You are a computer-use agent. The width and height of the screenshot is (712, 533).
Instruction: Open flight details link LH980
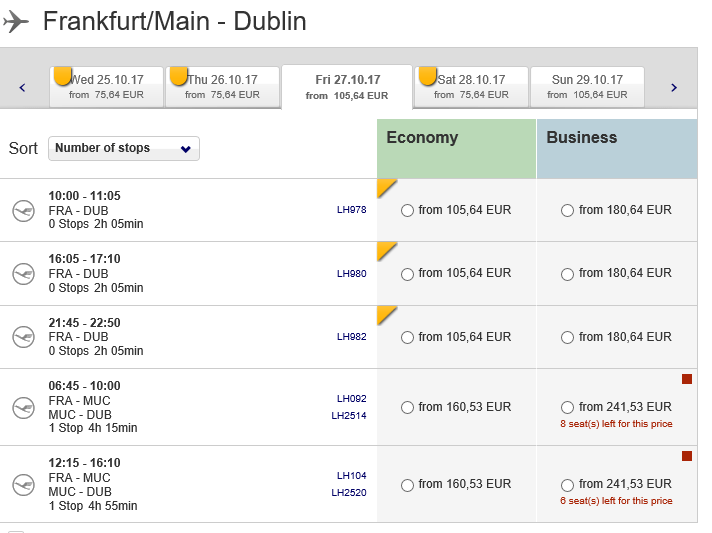351,273
